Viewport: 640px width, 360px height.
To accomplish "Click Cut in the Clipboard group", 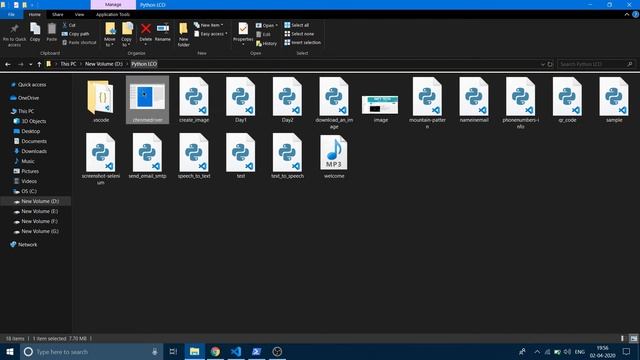I will click(x=69, y=25).
